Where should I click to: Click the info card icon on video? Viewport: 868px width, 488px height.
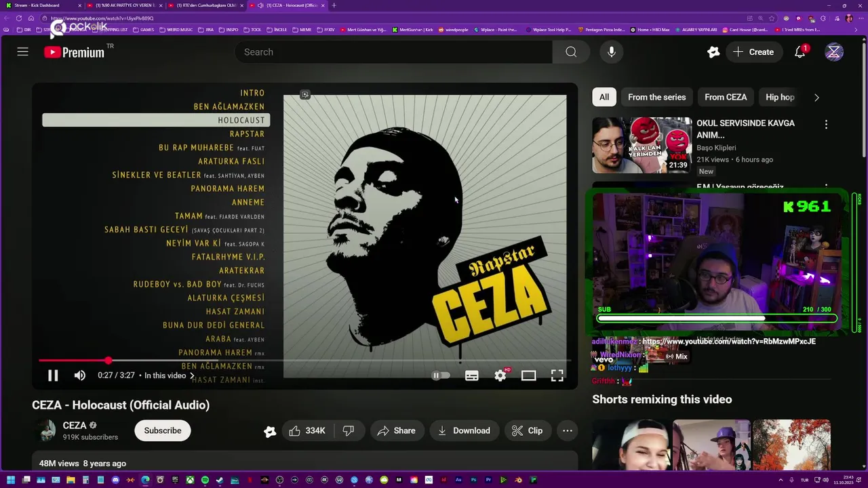[x=305, y=95]
